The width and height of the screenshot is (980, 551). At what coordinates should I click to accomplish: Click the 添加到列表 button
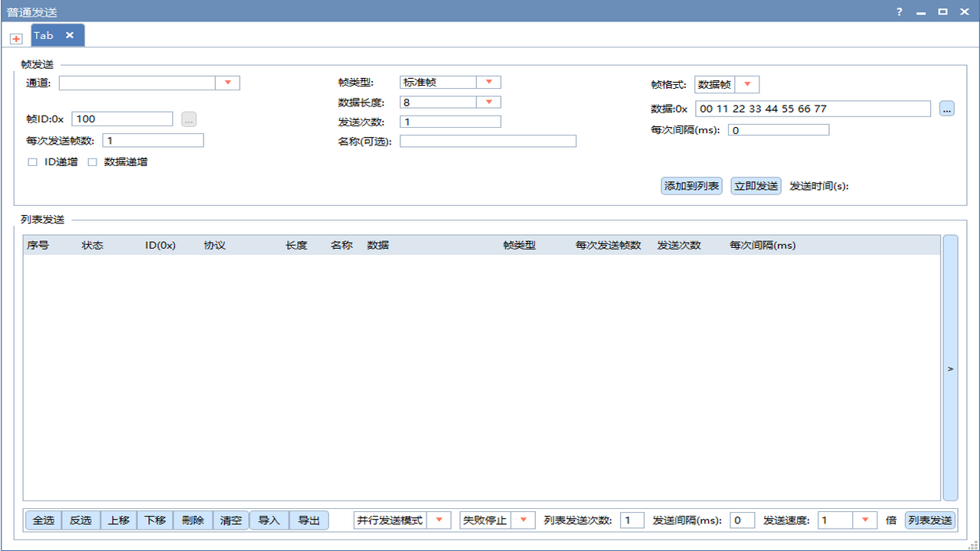tap(691, 186)
